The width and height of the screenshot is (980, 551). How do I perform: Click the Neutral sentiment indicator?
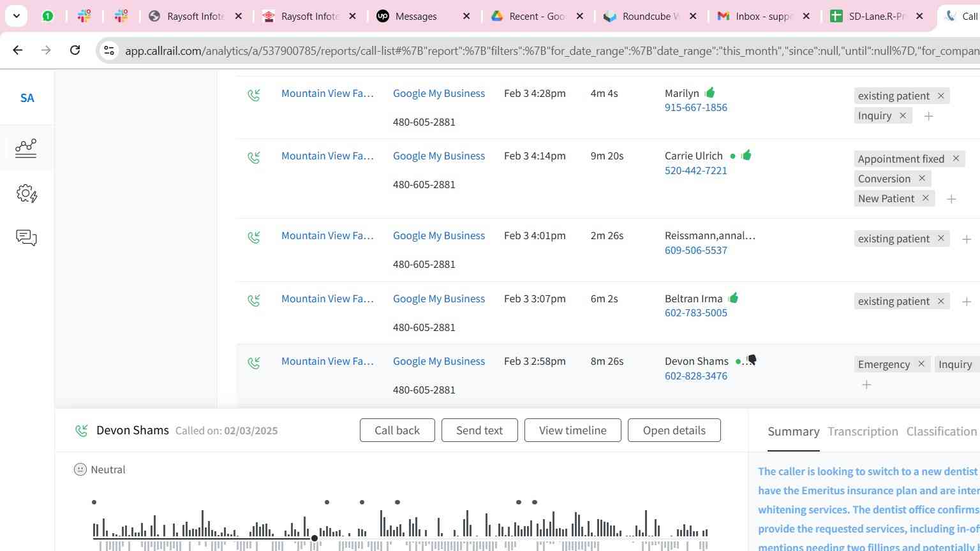[x=100, y=469]
